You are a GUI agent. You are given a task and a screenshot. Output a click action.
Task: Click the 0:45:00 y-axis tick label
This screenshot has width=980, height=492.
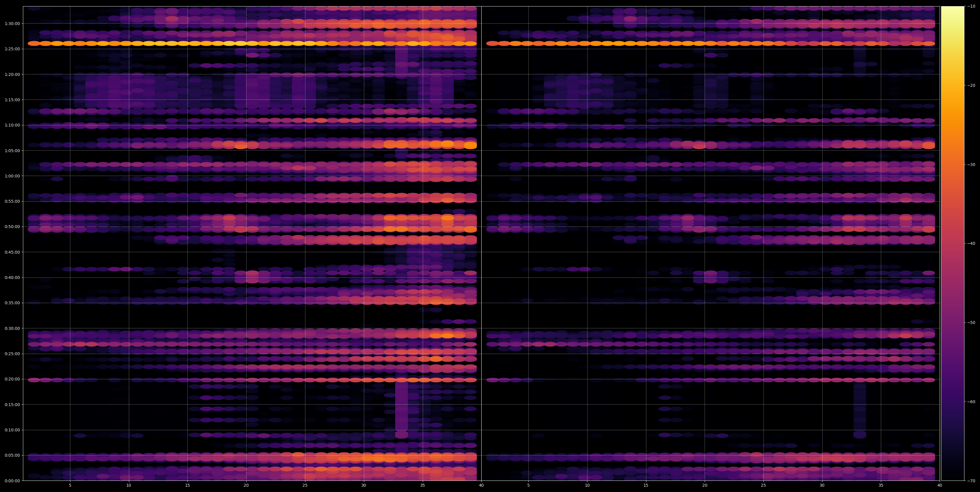12,252
